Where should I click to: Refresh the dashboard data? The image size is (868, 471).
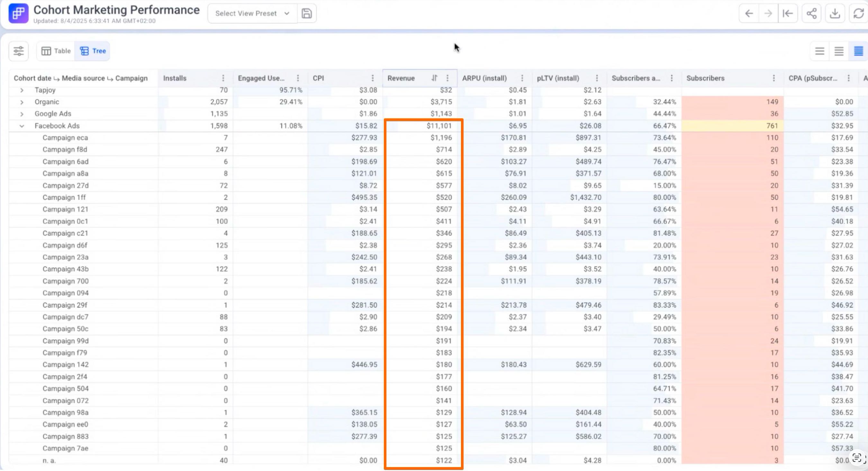pos(858,13)
